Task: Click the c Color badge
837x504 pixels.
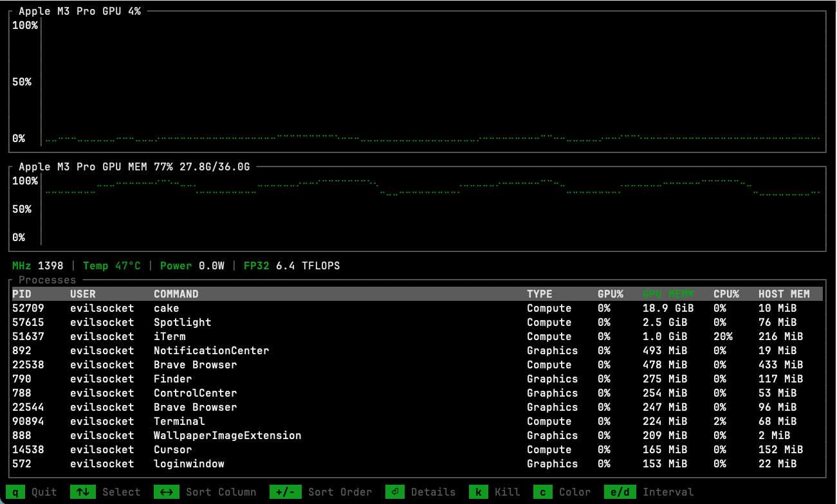Action: [x=543, y=492]
